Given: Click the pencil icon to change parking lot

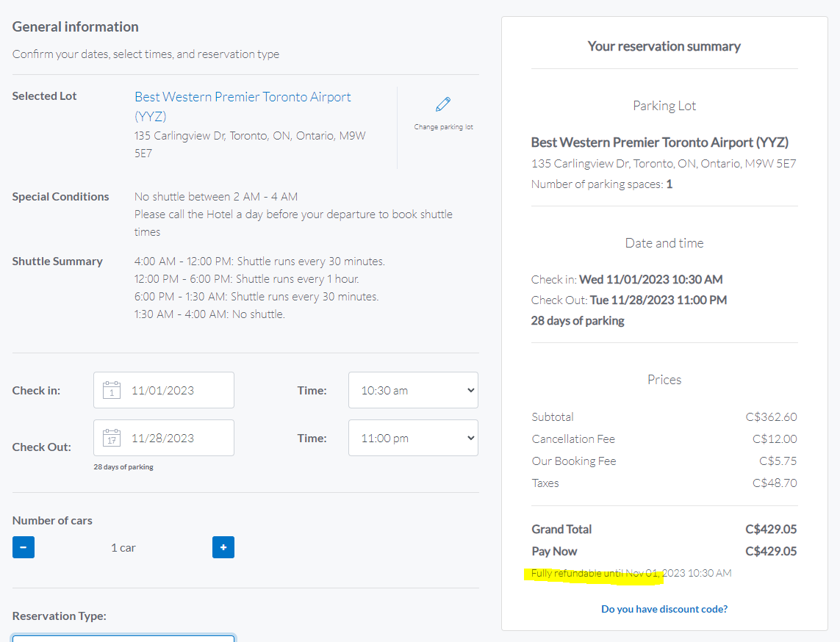Looking at the screenshot, I should [443, 104].
